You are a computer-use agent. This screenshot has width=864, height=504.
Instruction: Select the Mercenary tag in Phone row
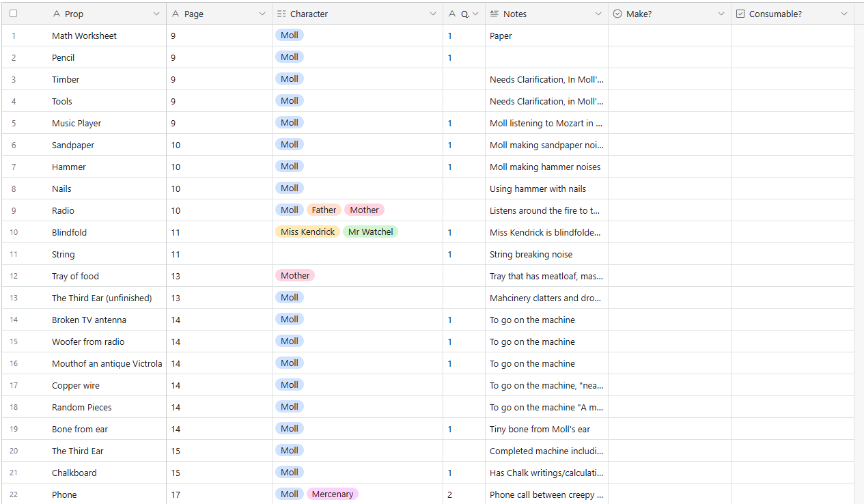click(x=332, y=494)
